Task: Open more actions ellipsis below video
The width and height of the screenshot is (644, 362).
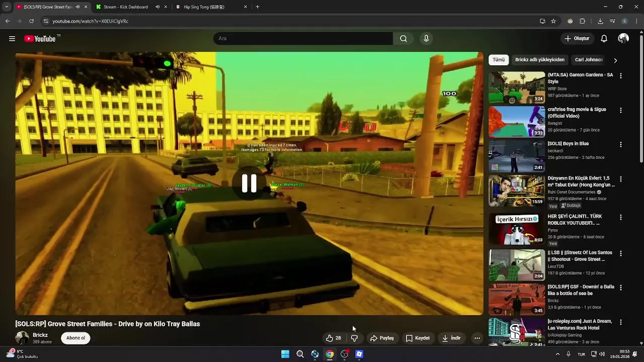Action: [477, 338]
